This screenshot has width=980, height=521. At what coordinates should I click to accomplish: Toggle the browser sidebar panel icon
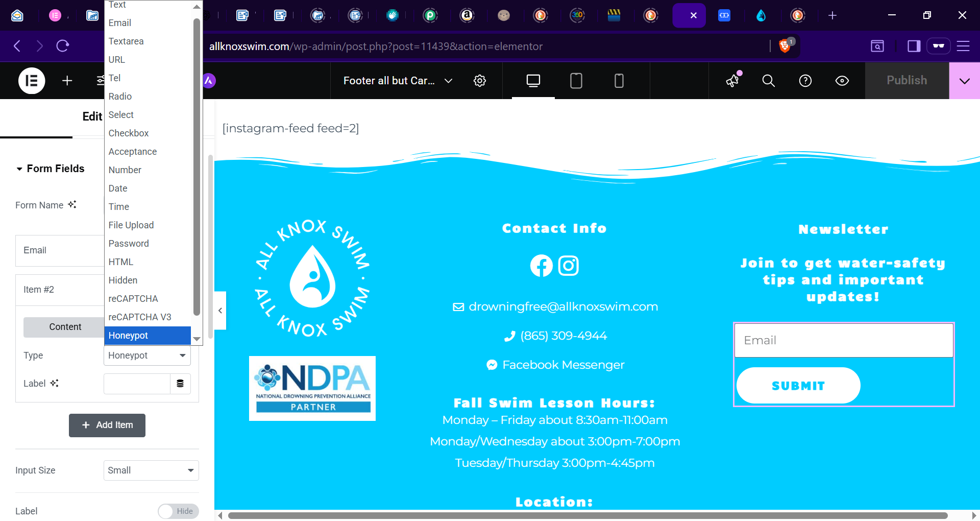pos(914,46)
